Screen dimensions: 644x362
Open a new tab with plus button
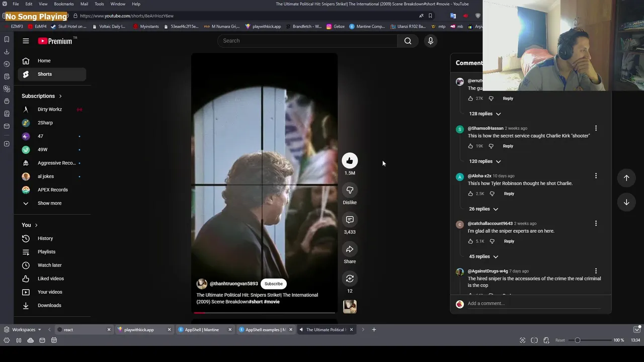coord(374,330)
